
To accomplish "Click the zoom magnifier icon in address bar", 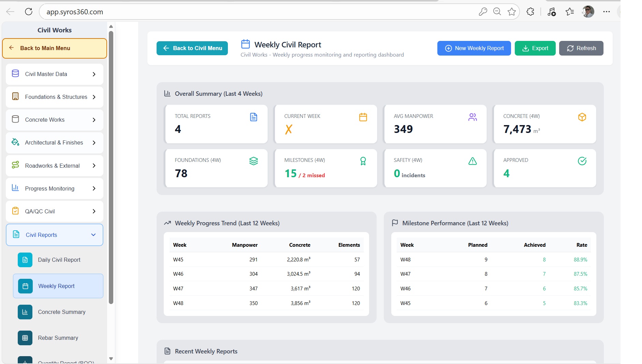I will point(497,12).
